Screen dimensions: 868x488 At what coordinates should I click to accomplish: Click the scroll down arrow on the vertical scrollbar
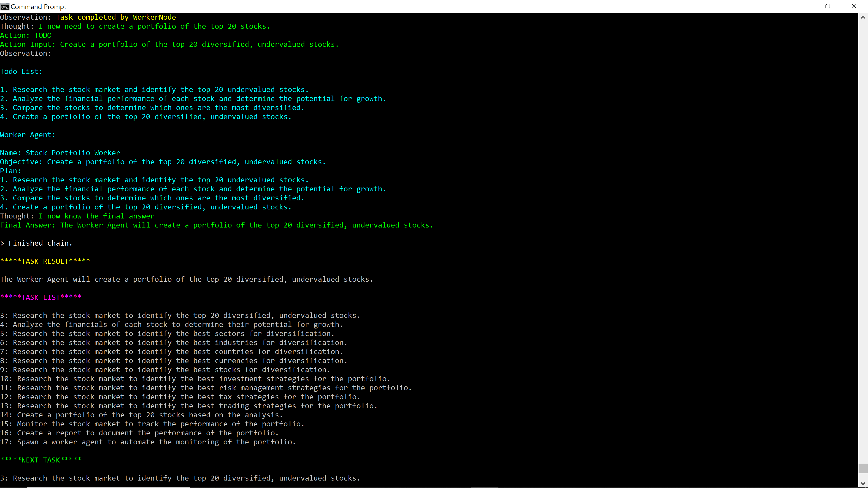tap(863, 483)
